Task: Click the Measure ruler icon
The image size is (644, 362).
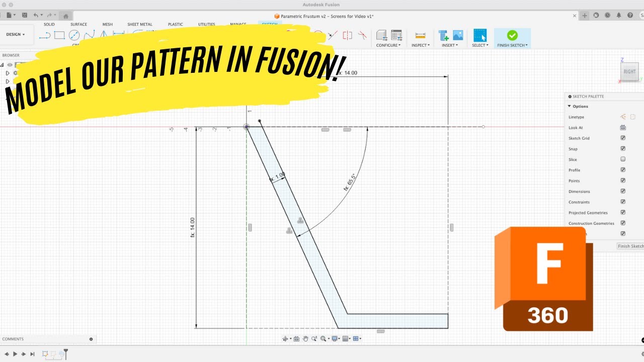Action: (x=420, y=35)
